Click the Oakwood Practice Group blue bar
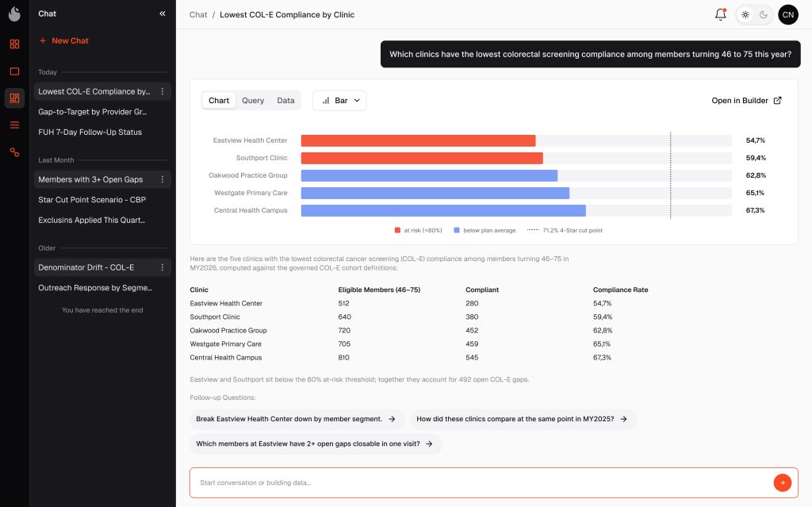Screen dimensions: 812x507 pyautogui.click(x=429, y=175)
